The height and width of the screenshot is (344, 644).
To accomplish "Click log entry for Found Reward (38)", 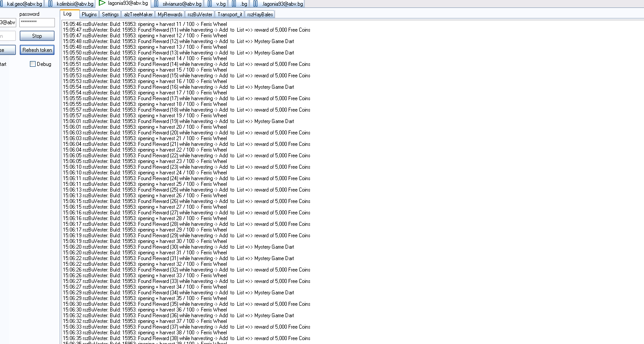I will [x=186, y=338].
